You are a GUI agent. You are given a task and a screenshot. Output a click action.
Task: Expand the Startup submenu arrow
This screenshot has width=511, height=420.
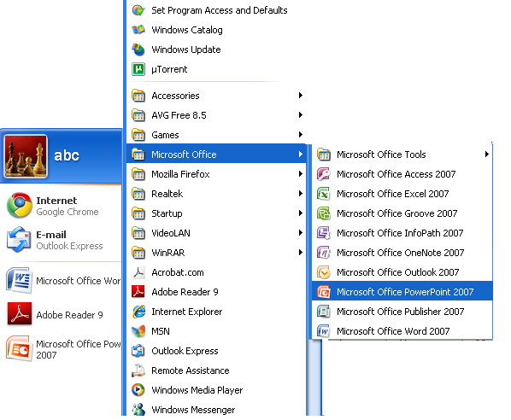(x=301, y=213)
